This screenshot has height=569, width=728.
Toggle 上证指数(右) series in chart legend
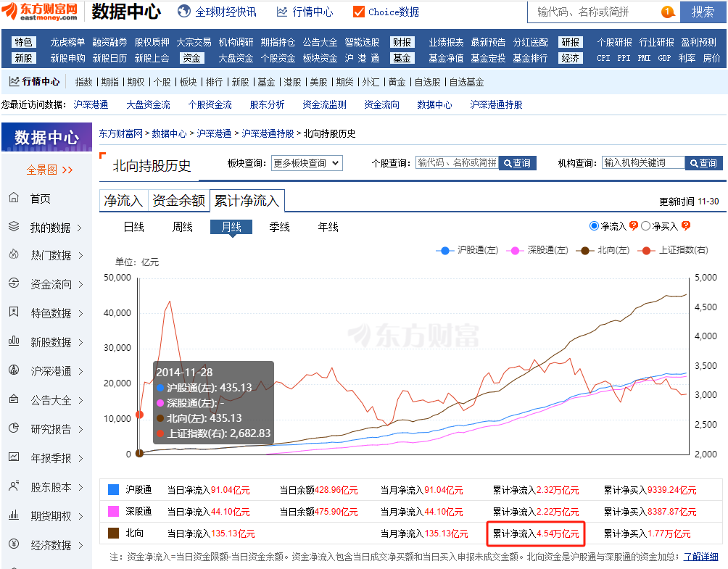tap(674, 250)
